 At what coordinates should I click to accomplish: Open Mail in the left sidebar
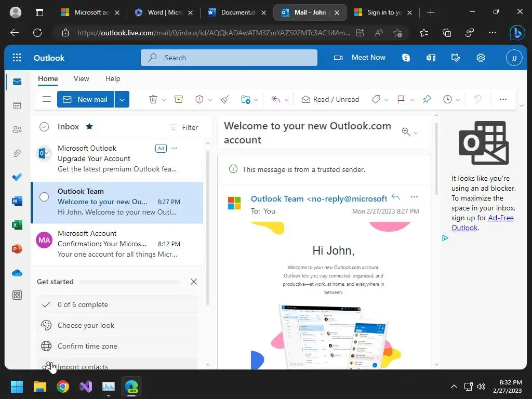click(x=17, y=82)
